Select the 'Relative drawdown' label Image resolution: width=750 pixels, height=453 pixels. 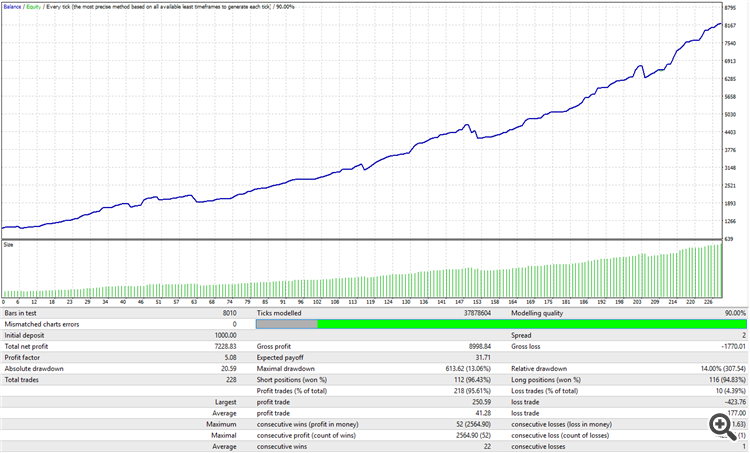[x=539, y=369]
